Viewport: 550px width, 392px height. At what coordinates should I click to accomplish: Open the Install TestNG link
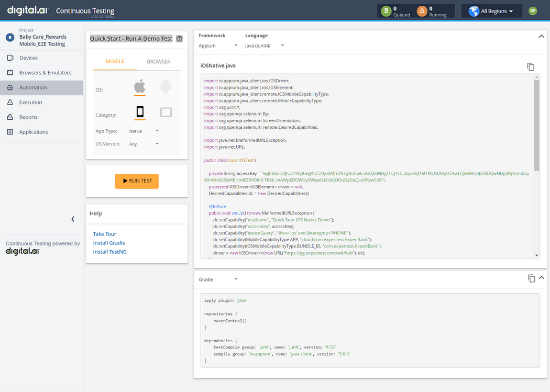click(x=110, y=252)
